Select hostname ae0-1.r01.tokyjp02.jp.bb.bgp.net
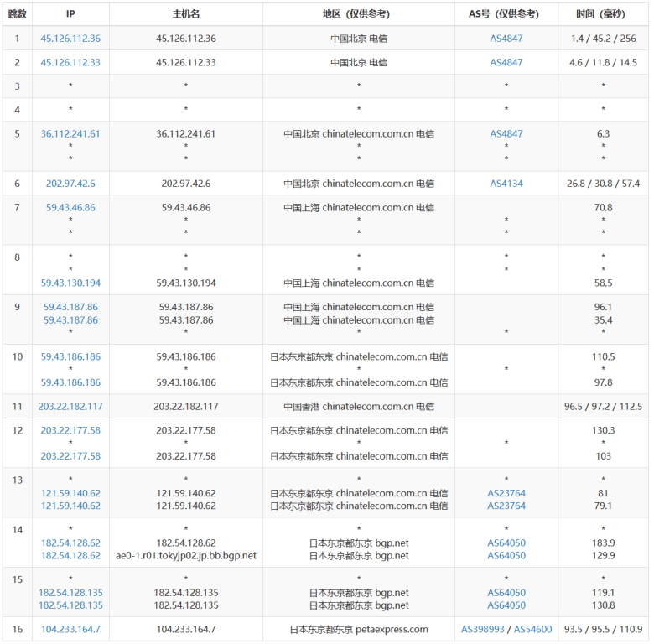This screenshot has width=654, height=644. click(186, 556)
